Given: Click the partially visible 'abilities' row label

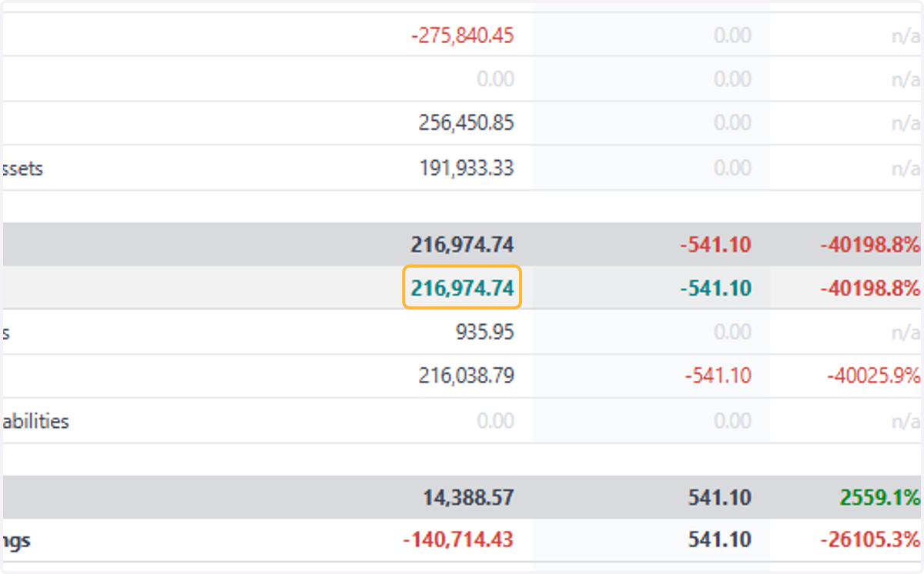Looking at the screenshot, I should [x=35, y=421].
